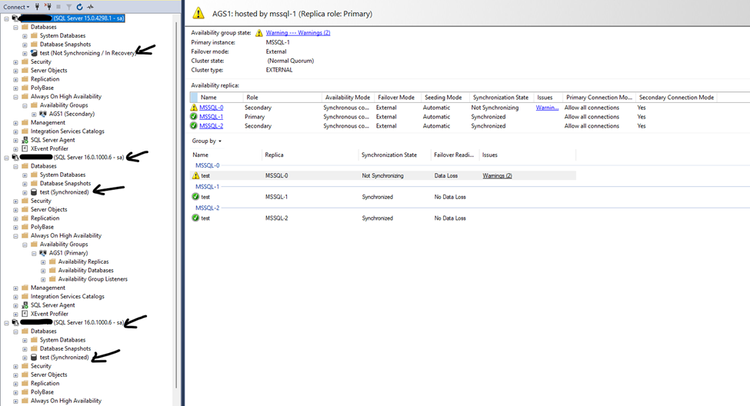
Task: Select the 'Data Loss' failover readiness cell
Action: click(x=446, y=176)
